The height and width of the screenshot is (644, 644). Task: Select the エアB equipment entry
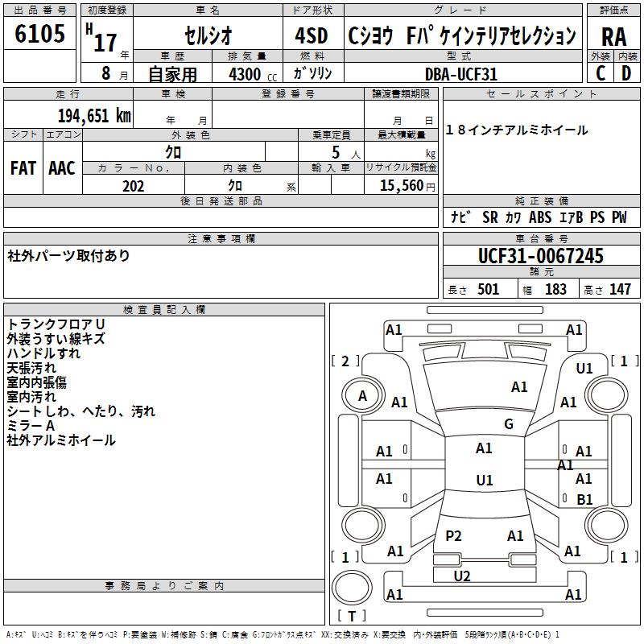click(x=571, y=217)
